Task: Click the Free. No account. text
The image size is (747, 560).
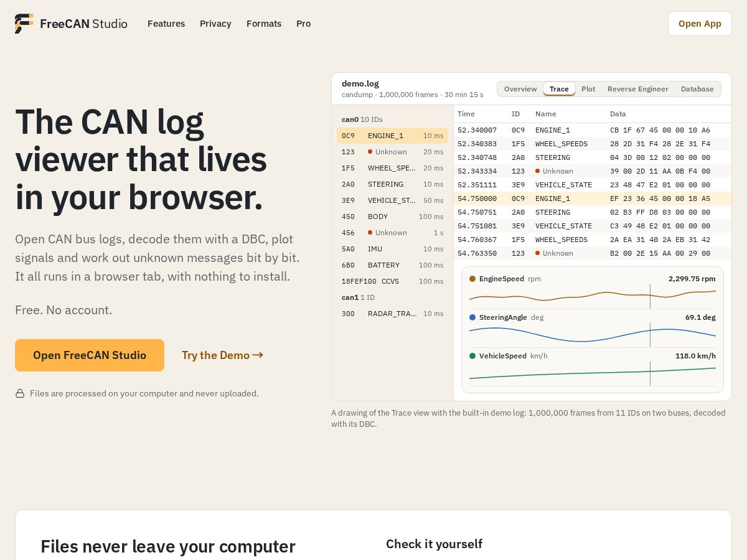Action: coord(63,310)
